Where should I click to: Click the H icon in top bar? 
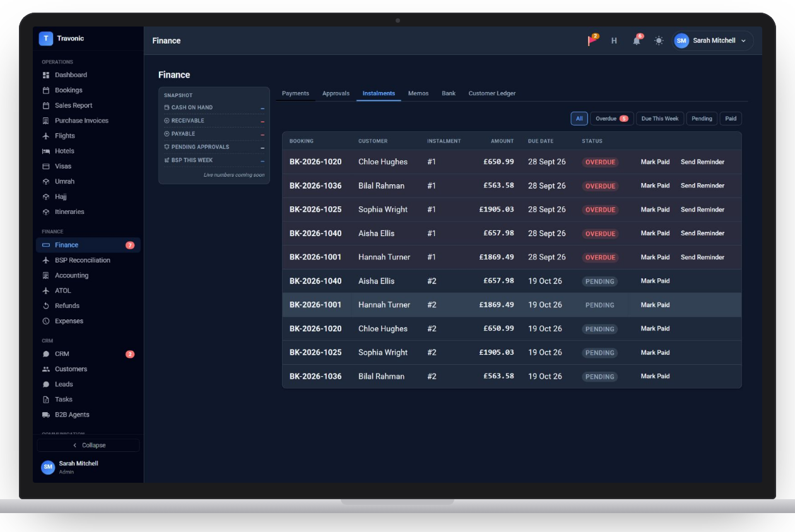[x=614, y=40]
